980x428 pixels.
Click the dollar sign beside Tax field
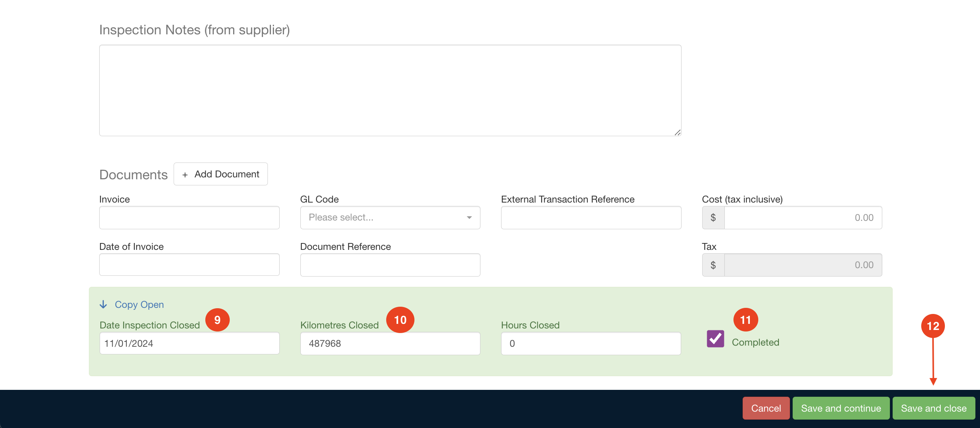pos(713,265)
